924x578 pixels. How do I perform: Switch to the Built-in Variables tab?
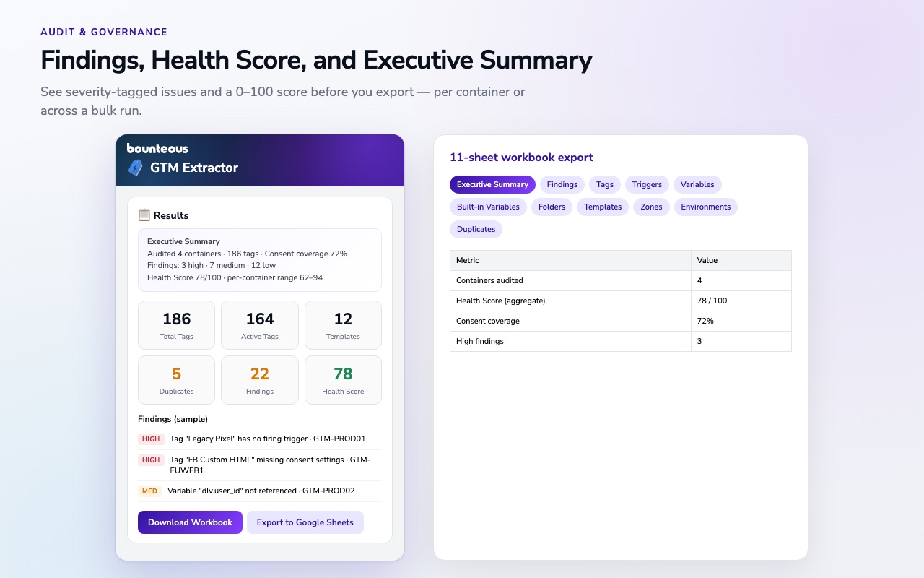tap(488, 207)
